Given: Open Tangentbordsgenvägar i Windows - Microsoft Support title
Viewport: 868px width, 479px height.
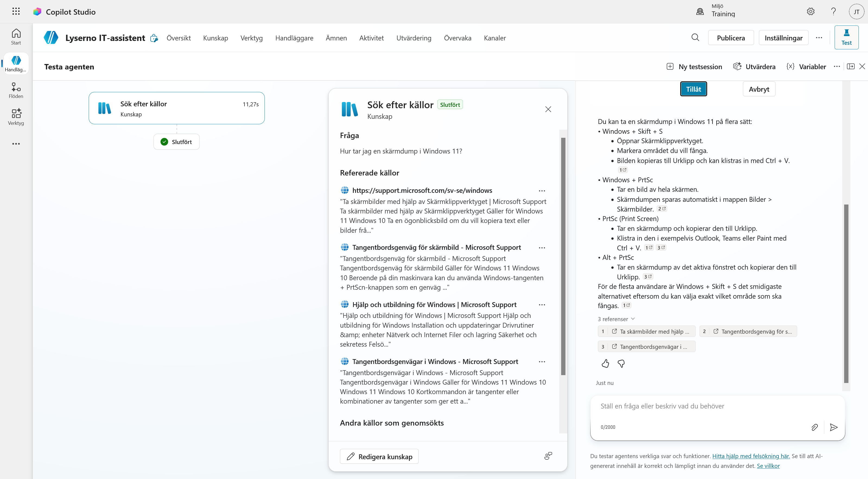Looking at the screenshot, I should 435,362.
